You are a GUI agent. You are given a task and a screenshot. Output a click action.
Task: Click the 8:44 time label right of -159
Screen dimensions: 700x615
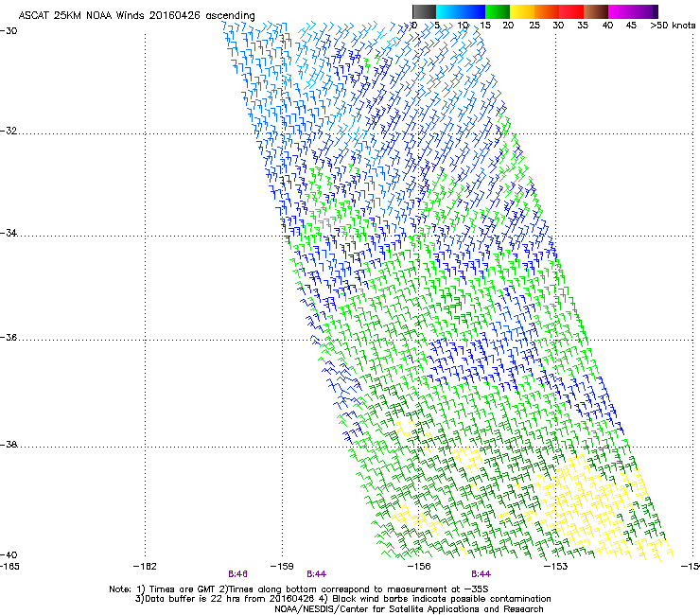[x=316, y=574]
